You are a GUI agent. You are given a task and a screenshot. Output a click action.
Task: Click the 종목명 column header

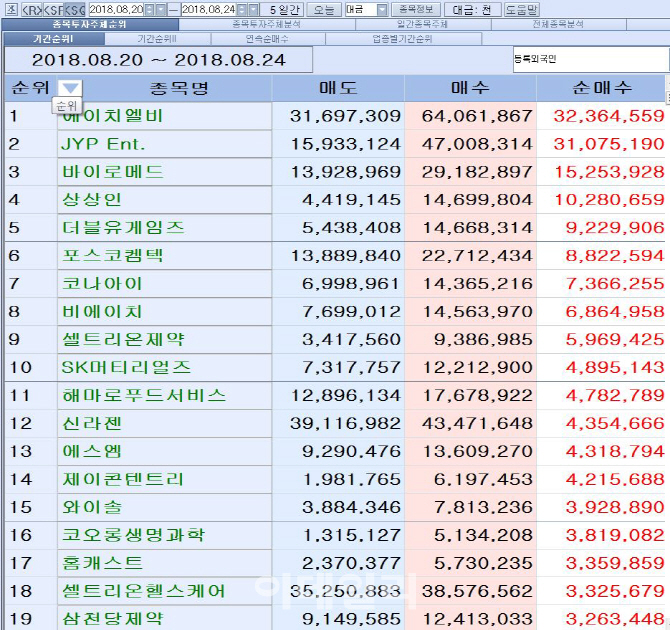click(x=179, y=88)
